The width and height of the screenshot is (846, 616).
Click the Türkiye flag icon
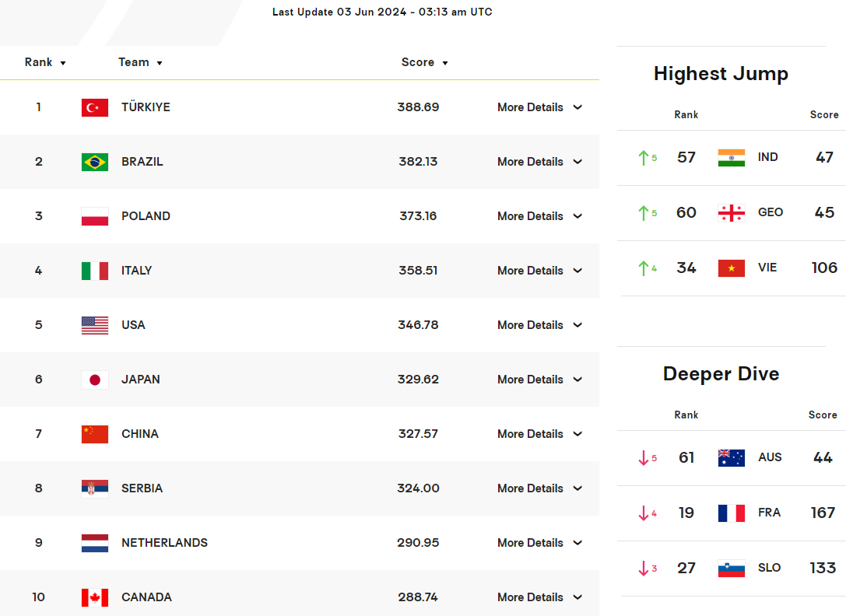[95, 107]
